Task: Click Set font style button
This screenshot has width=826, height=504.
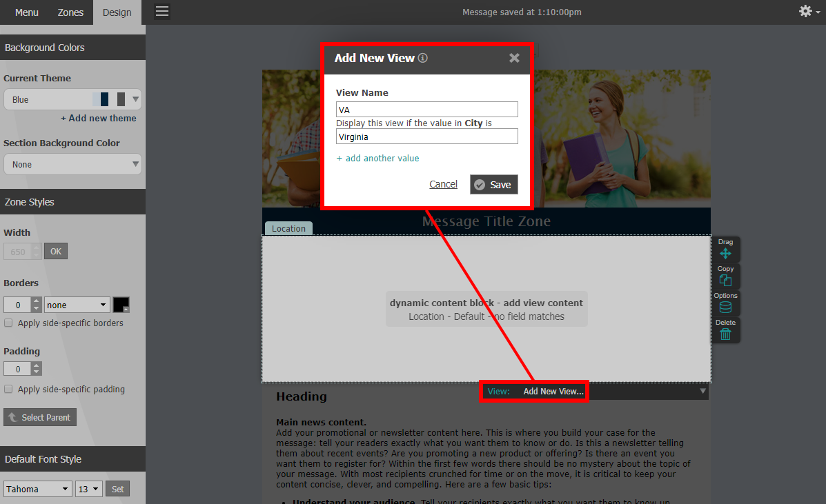Action: [x=117, y=489]
